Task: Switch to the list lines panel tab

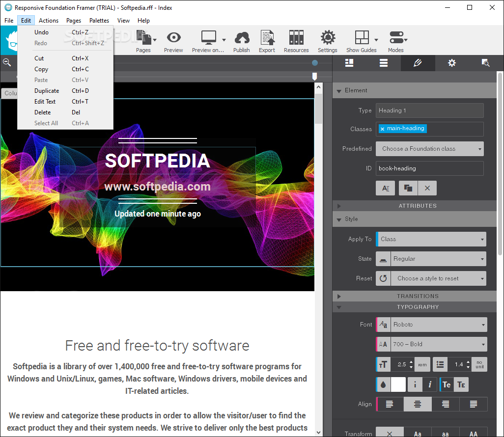Action: [384, 63]
